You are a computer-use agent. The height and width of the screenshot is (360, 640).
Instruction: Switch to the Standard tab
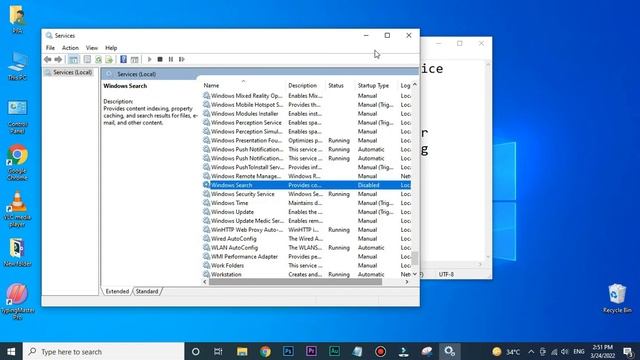pyautogui.click(x=147, y=291)
